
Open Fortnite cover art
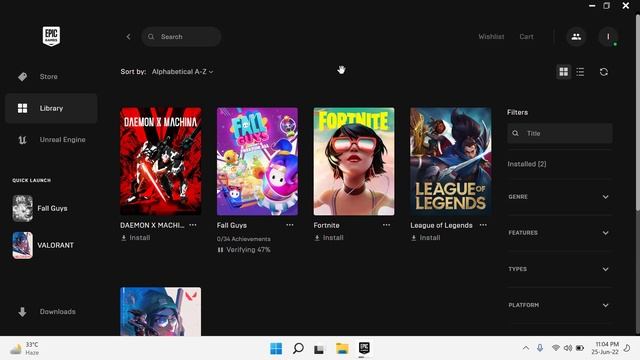[354, 161]
